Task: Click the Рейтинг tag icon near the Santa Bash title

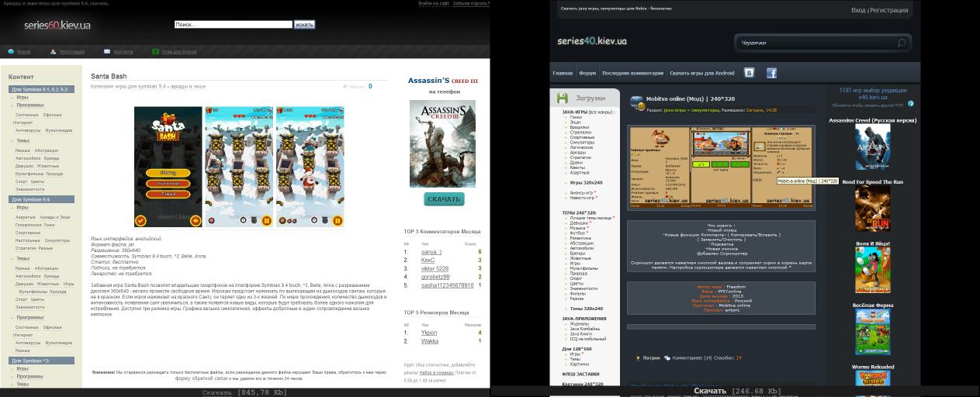Action: (345, 86)
